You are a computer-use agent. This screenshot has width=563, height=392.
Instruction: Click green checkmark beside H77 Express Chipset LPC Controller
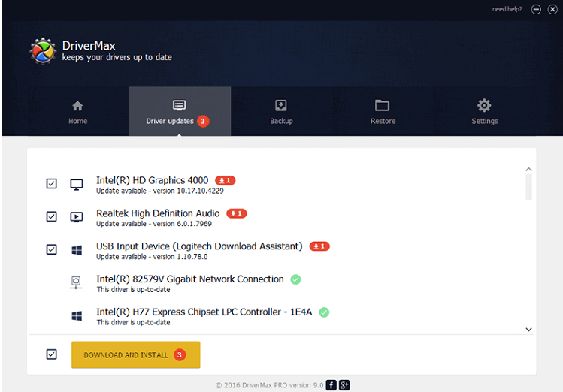tap(324, 312)
